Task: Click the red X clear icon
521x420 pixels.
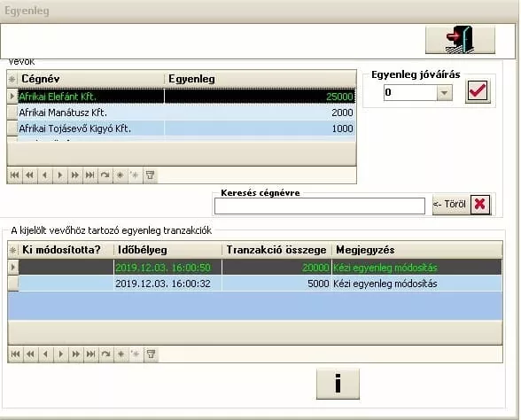Action: tap(480, 205)
